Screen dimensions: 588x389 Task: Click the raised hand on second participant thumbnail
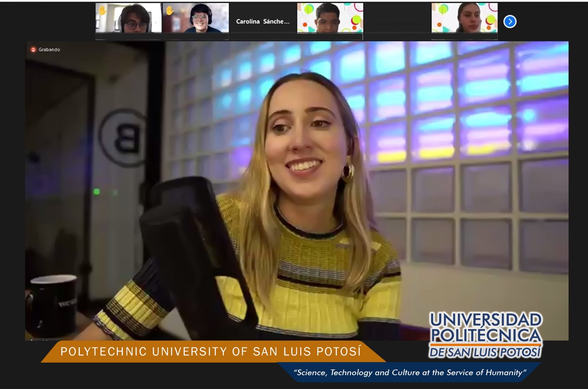pyautogui.click(x=169, y=11)
